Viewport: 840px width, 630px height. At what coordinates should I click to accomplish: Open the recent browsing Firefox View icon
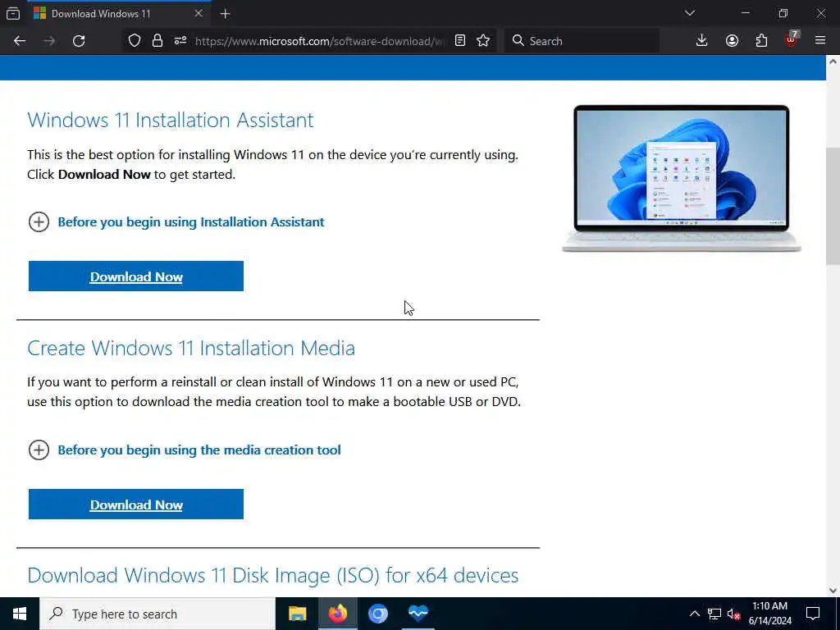point(13,13)
